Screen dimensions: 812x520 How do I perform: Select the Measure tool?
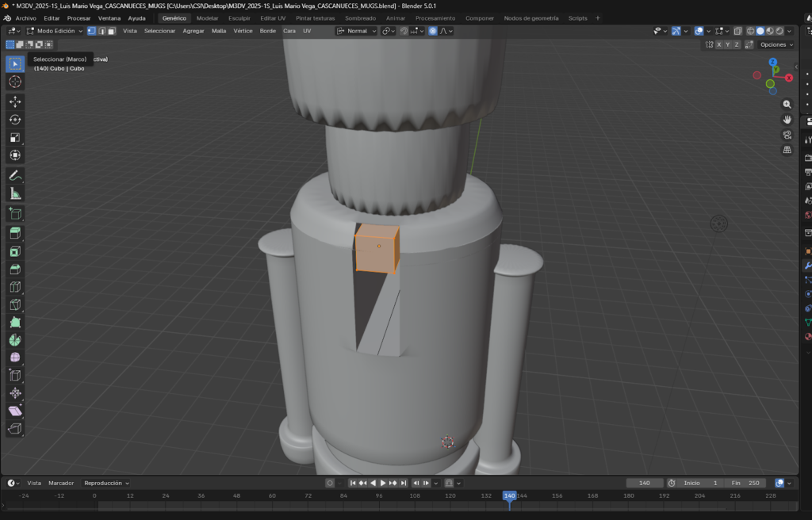pyautogui.click(x=15, y=193)
